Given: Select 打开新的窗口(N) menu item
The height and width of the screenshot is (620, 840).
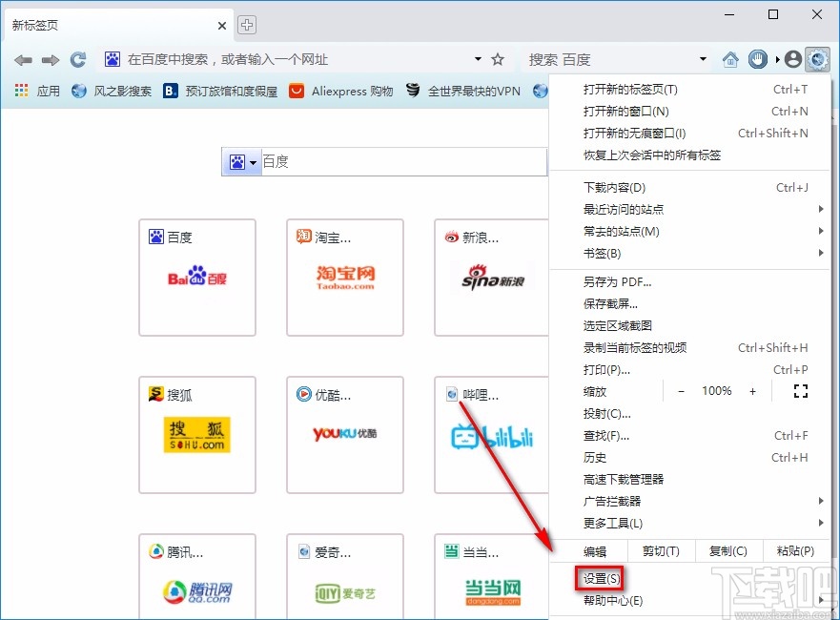Looking at the screenshot, I should click(x=690, y=112).
